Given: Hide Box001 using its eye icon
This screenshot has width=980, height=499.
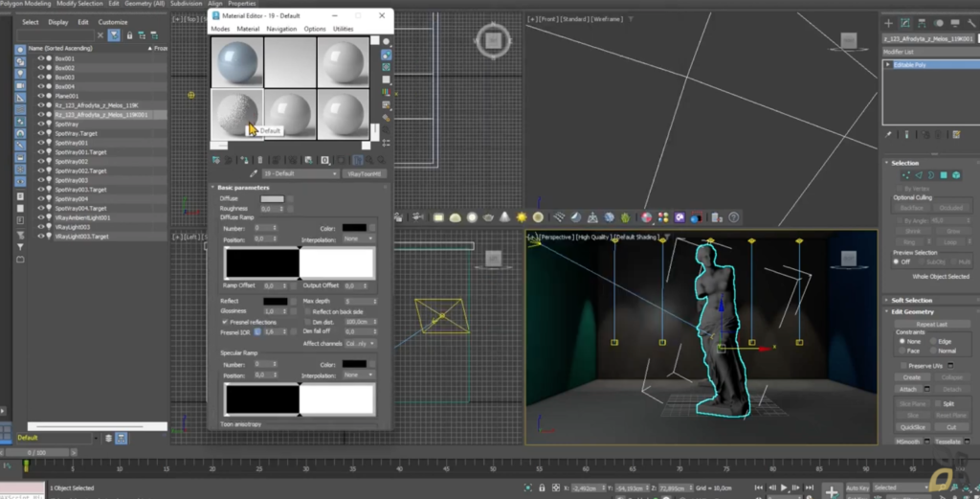Looking at the screenshot, I should (x=40, y=58).
